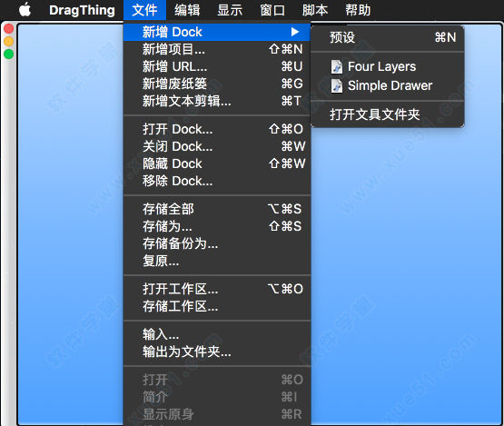Choose 打开 Dock... menu item
The height and width of the screenshot is (426, 504).
click(x=217, y=129)
